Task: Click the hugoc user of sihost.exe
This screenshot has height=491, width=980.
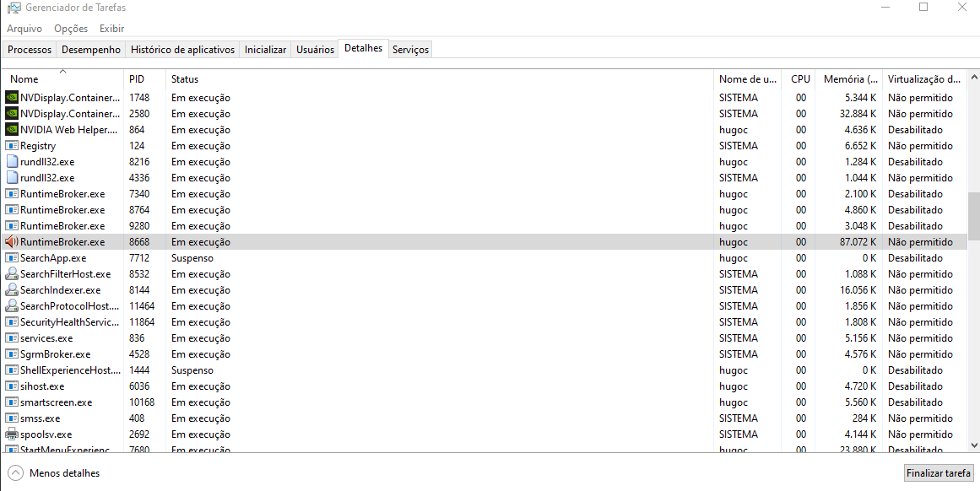Action: pyautogui.click(x=734, y=386)
